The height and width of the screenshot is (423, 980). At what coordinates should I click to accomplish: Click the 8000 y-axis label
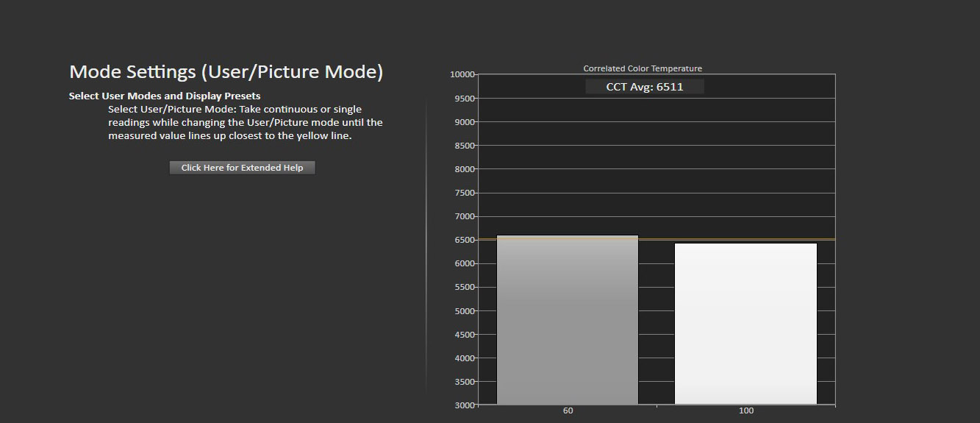(464, 169)
